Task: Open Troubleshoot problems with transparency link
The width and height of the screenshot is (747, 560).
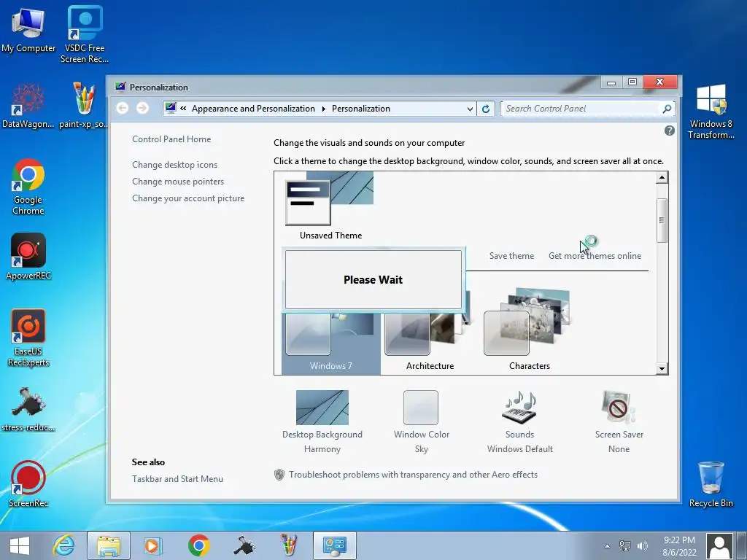Action: (413, 474)
